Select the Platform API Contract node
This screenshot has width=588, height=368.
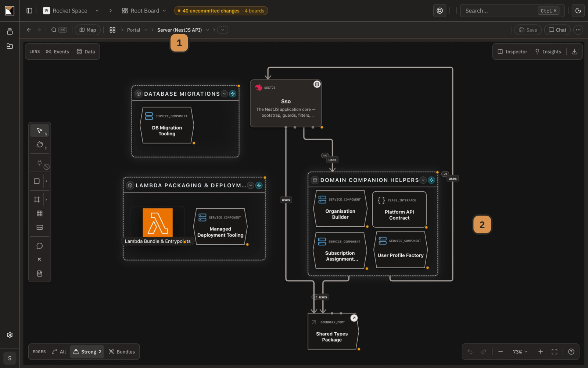click(399, 209)
